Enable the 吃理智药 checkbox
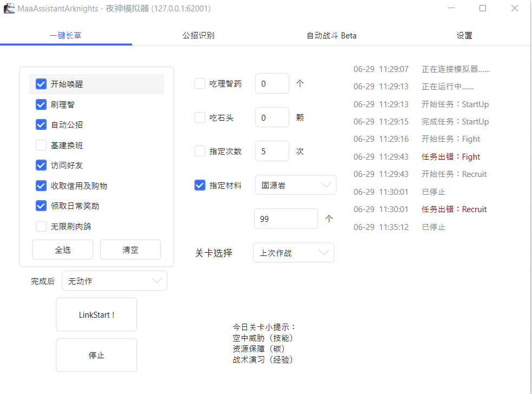This screenshot has width=532, height=394. 200,83
